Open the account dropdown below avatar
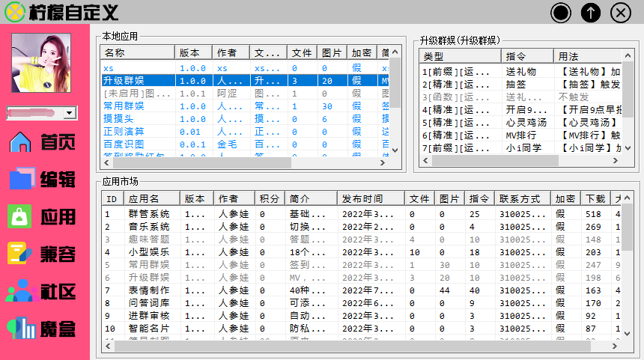644x360 pixels. tap(70, 113)
